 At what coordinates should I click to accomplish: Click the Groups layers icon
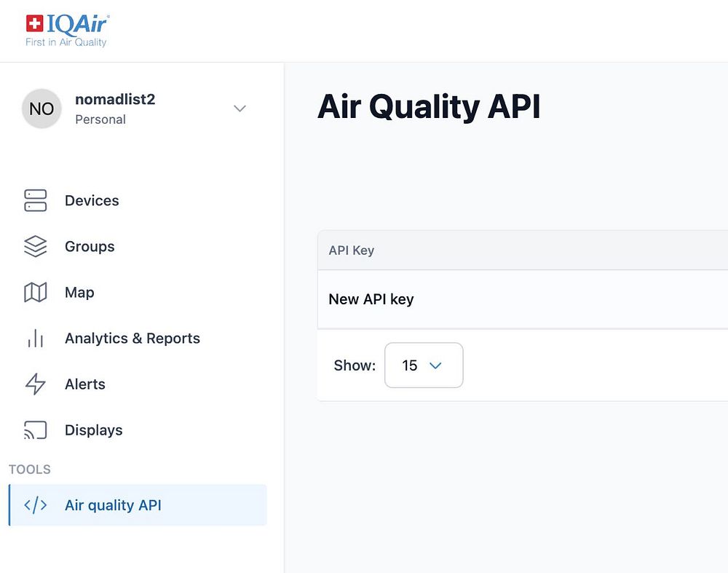coord(35,247)
